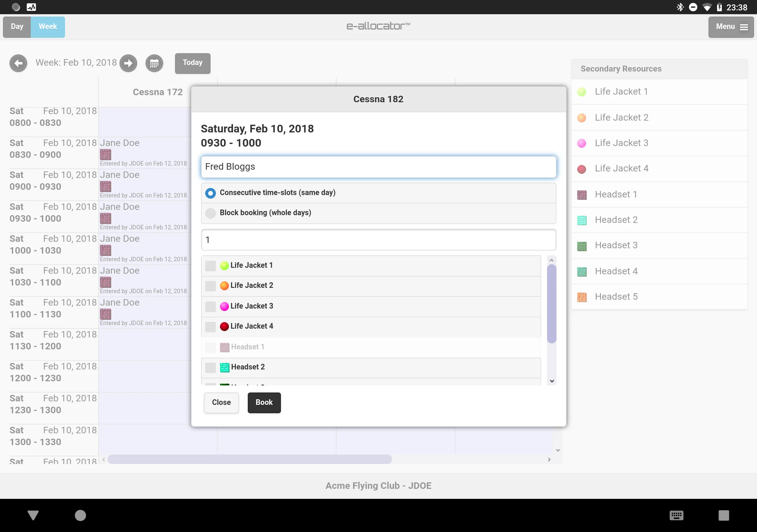The image size is (757, 532).
Task: Click resource list scroll-up arrow in dialog
Action: [551, 260]
